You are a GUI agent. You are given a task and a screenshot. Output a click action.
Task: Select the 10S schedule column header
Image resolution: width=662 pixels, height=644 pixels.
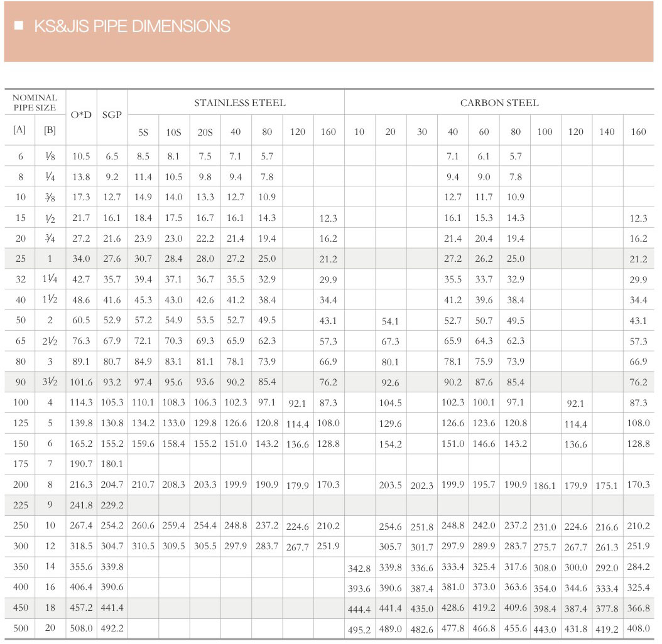pos(173,132)
